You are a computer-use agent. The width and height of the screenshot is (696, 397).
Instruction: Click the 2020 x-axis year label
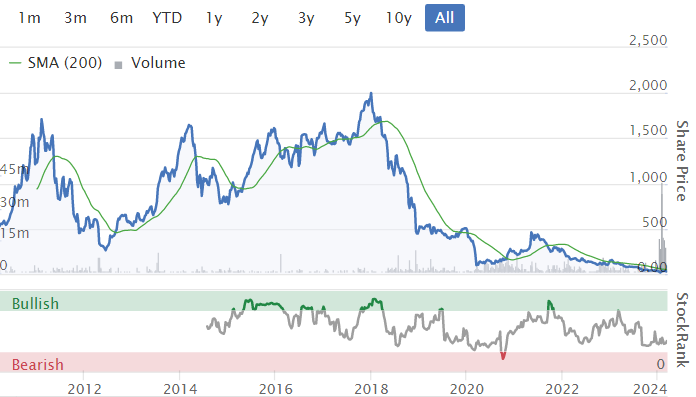pyautogui.click(x=466, y=389)
